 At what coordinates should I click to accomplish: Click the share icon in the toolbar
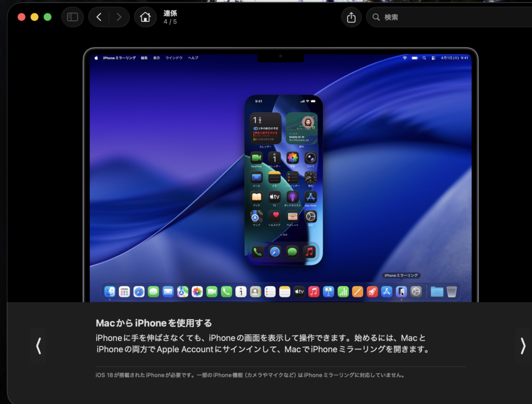pyautogui.click(x=351, y=17)
